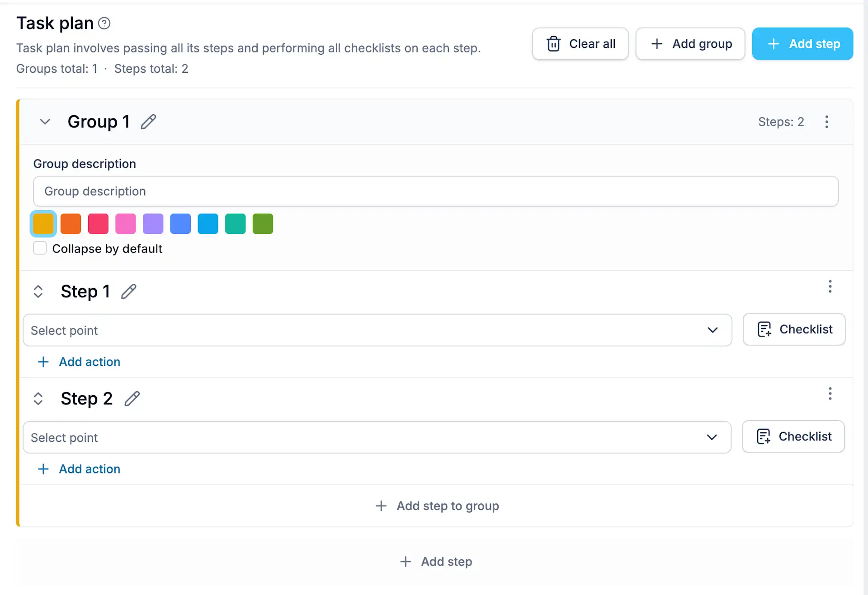Select the green group color swatch
868x595 pixels.
263,224
